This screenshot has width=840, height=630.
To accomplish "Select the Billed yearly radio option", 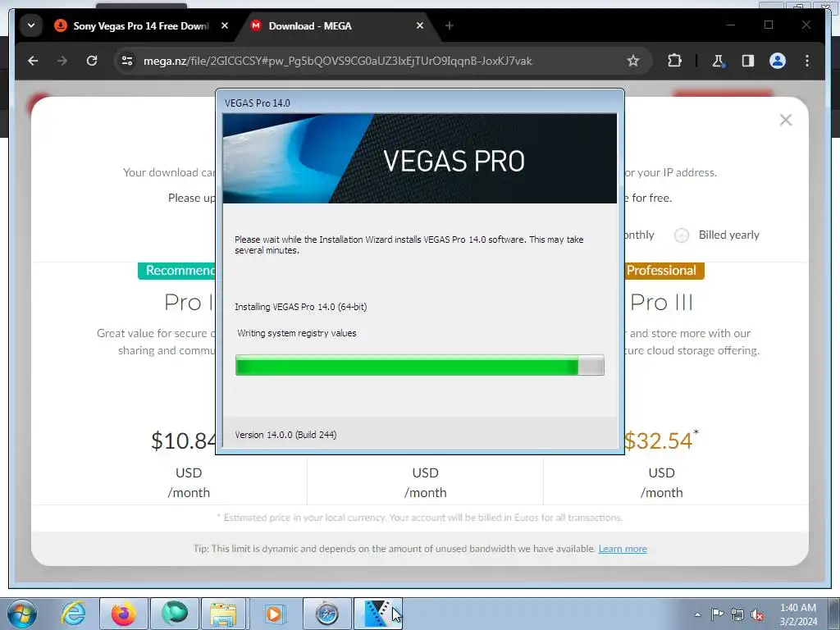I will tap(682, 235).
